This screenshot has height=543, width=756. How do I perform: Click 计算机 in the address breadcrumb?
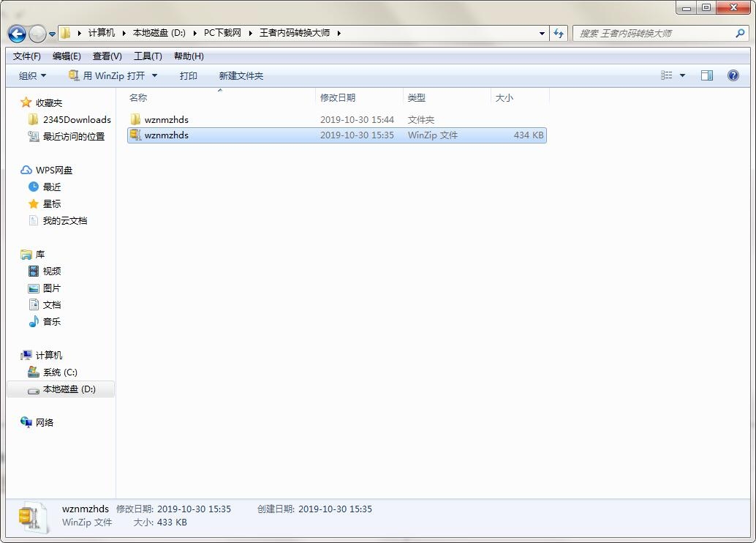[x=101, y=33]
